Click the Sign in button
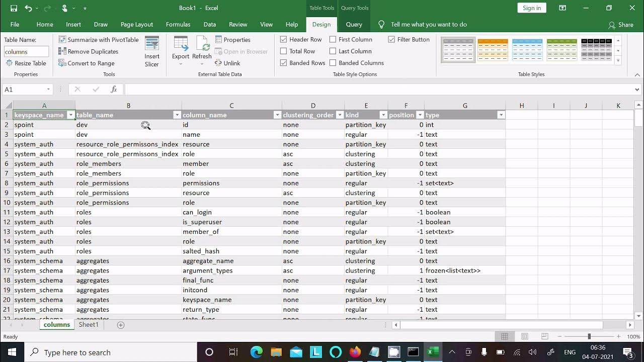This screenshot has height=362, width=644. (532, 8)
